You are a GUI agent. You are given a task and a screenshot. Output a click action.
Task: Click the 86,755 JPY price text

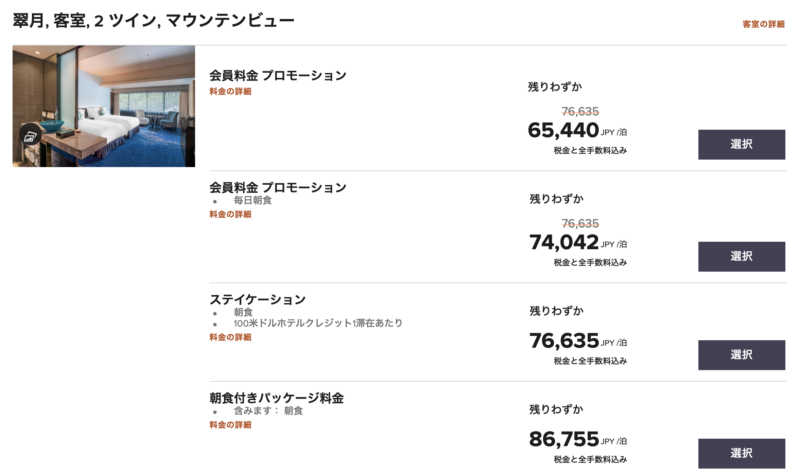[x=564, y=439]
